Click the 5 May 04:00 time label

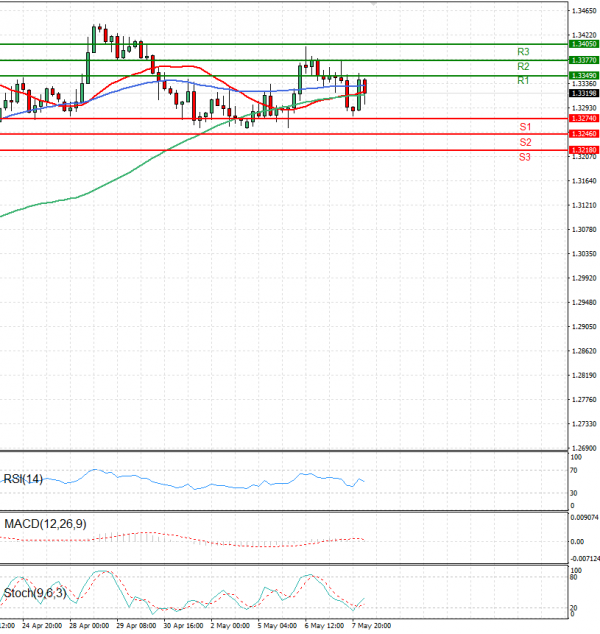tap(277, 626)
